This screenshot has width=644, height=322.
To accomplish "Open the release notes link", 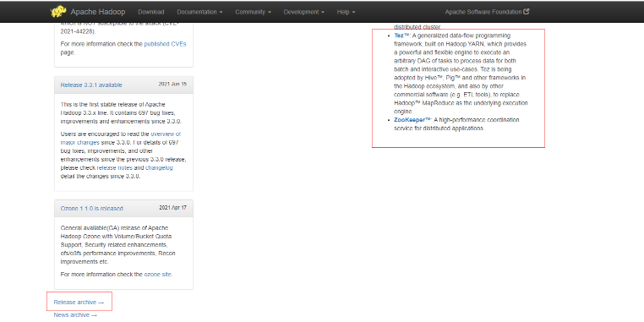I will click(x=115, y=168).
